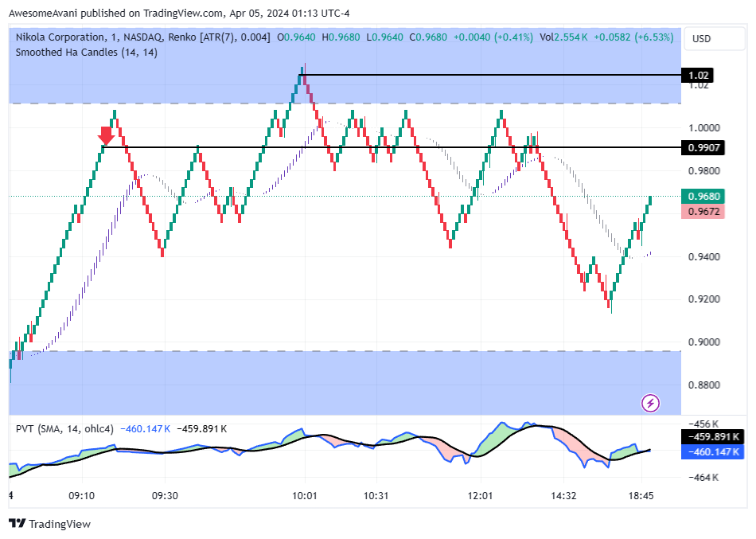Viewport: 756px width, 539px height.
Task: Click the 0.9000 price axis label
Action: (x=704, y=342)
